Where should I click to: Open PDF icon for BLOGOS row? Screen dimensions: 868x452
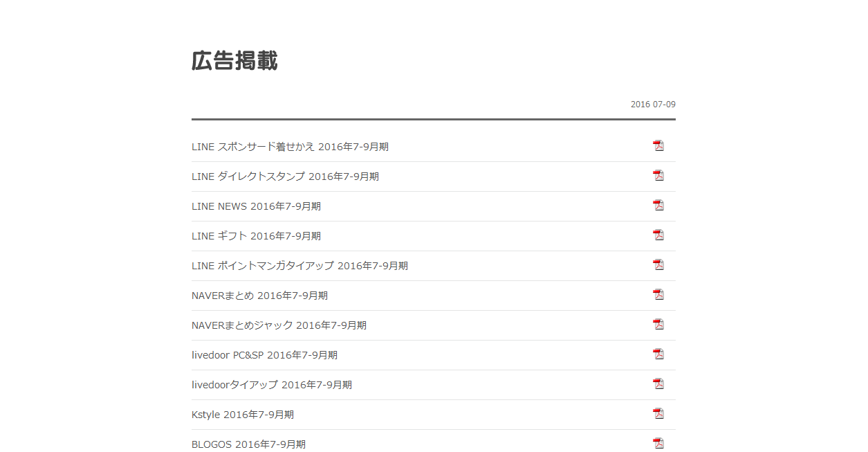coord(658,443)
